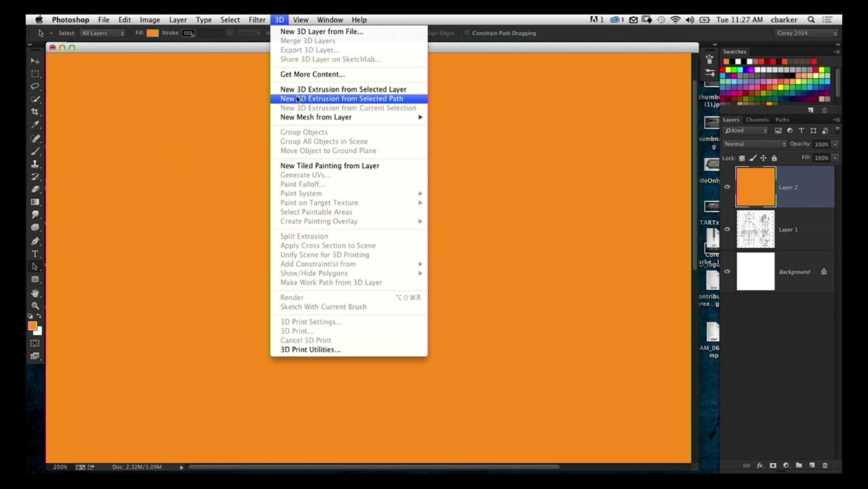Choose 3D Print Utilities menu item
Viewport: 868px width, 489px height.
pos(349,349)
